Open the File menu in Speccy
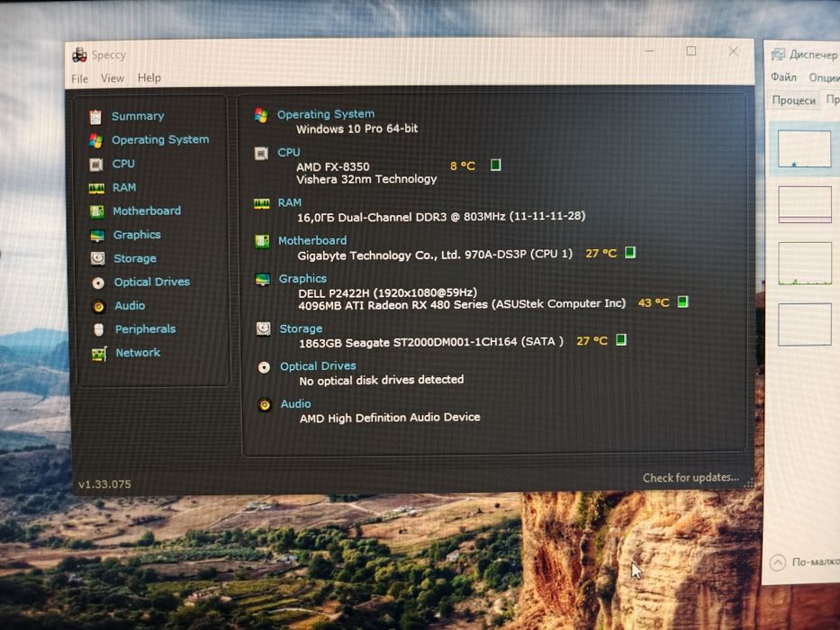This screenshot has width=840, height=630. coord(79,79)
